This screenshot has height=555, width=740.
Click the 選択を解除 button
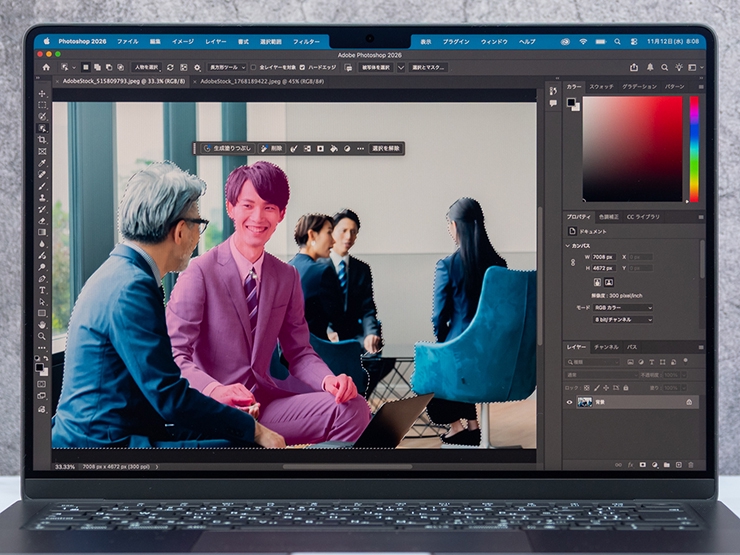click(x=386, y=148)
